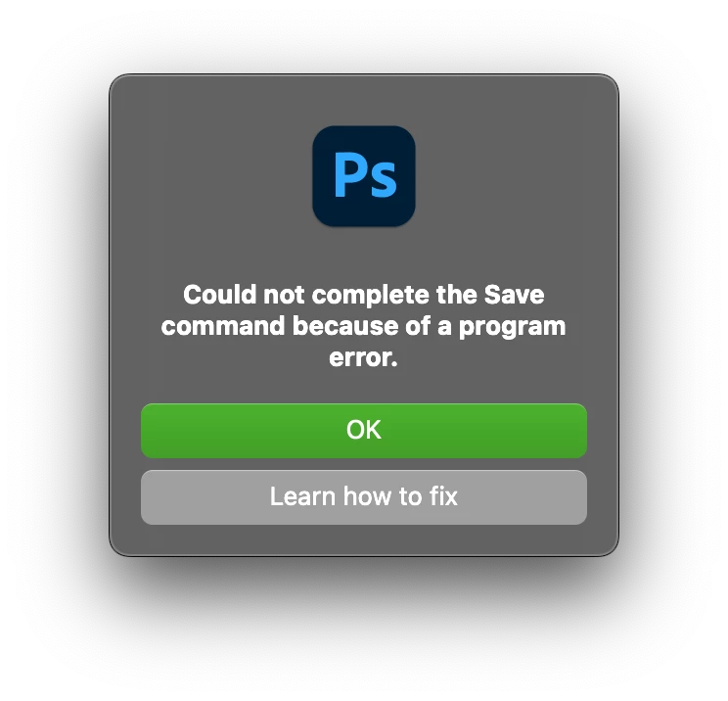Click the word "Save" in the error message
Screen dimensions: 728x701
coord(514,295)
